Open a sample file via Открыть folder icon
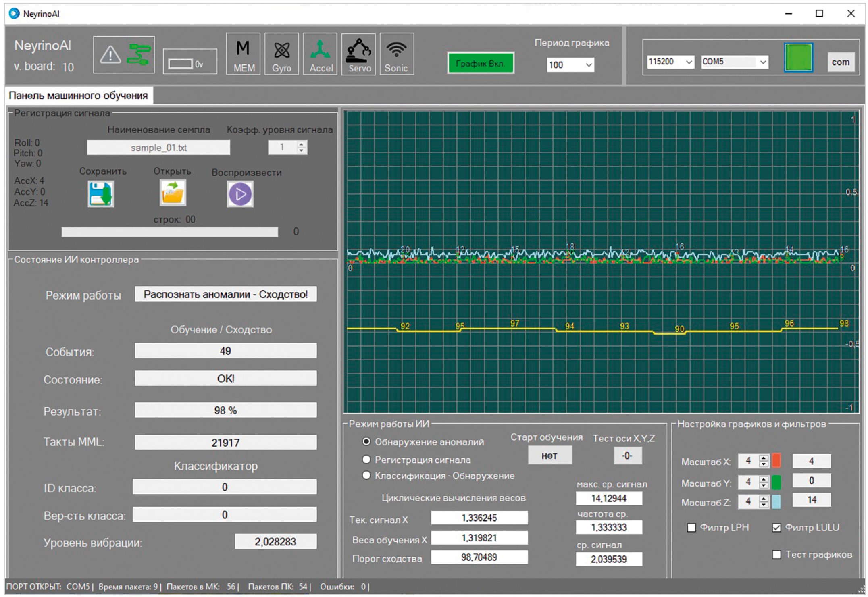 coord(173,193)
